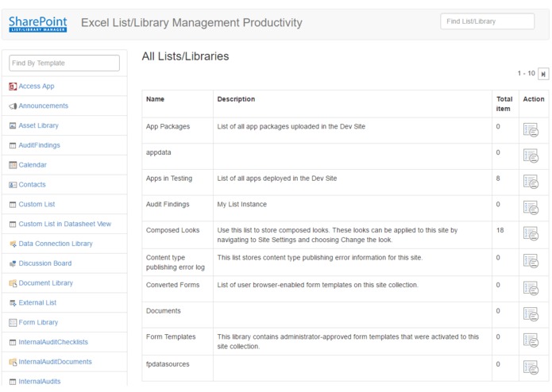552x392 pixels.
Task: Open the Access App template link
Action: [x=37, y=86]
